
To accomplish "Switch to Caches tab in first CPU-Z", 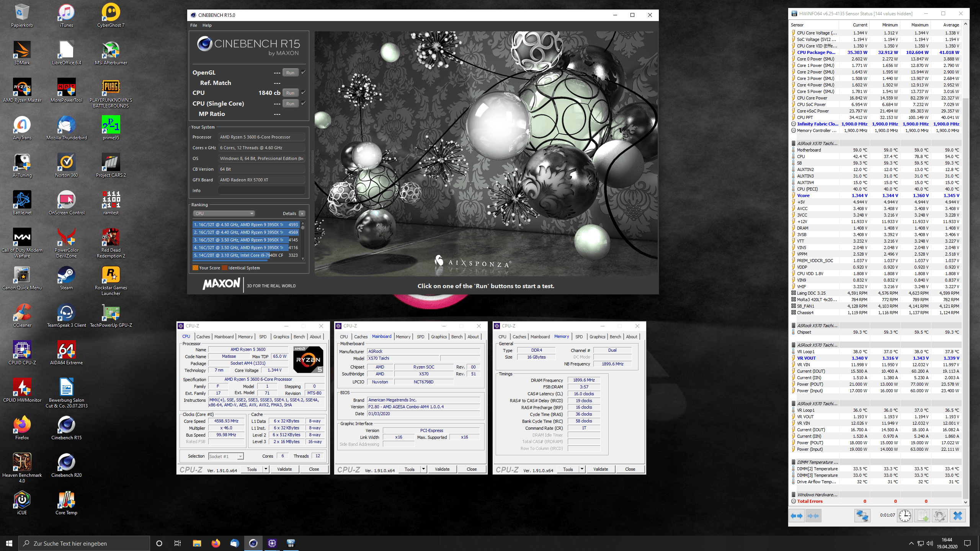I will [x=203, y=337].
